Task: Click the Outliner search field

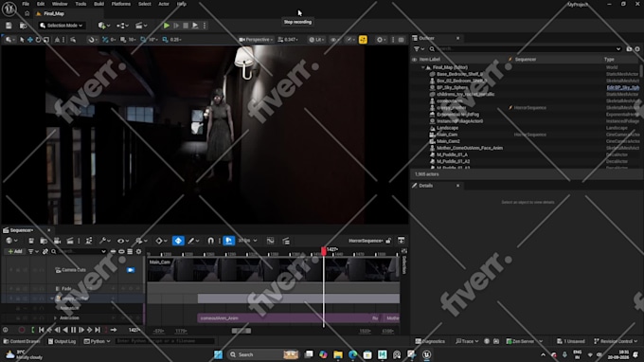Action: click(x=526, y=49)
